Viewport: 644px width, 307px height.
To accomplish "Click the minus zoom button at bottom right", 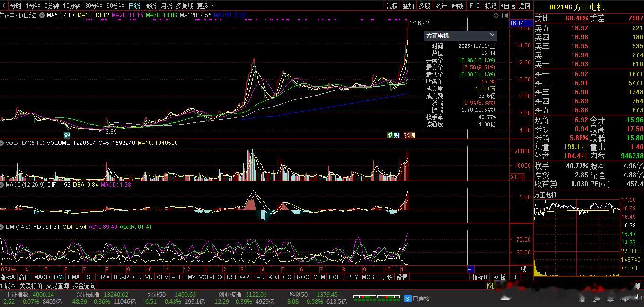I will tap(527, 277).
